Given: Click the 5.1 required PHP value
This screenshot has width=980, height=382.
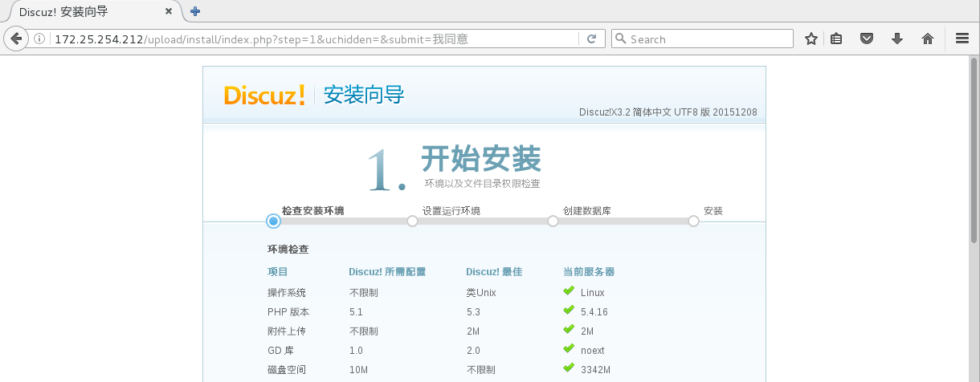Looking at the screenshot, I should click(356, 311).
